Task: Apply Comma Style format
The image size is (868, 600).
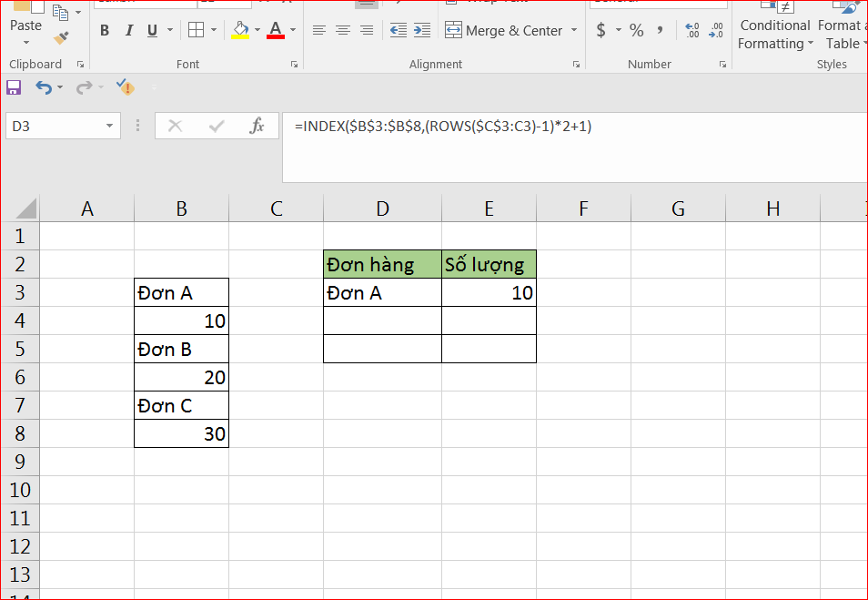Action: [660, 30]
